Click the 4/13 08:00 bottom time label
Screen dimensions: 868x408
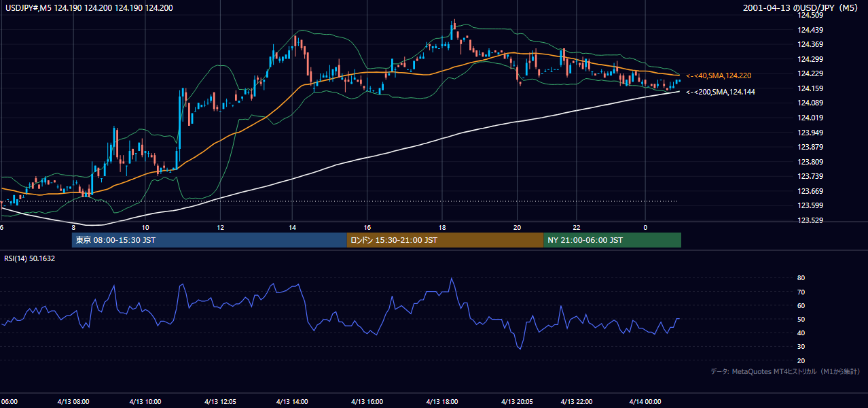pos(72,402)
